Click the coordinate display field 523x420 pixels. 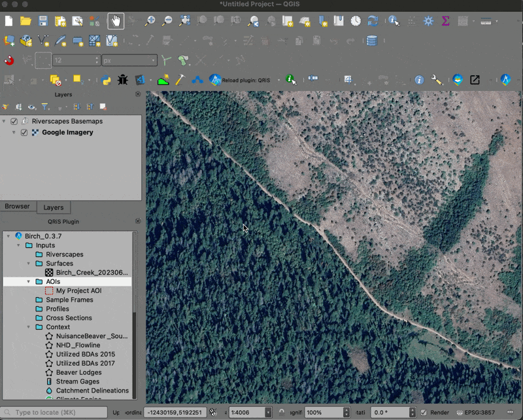coord(175,413)
